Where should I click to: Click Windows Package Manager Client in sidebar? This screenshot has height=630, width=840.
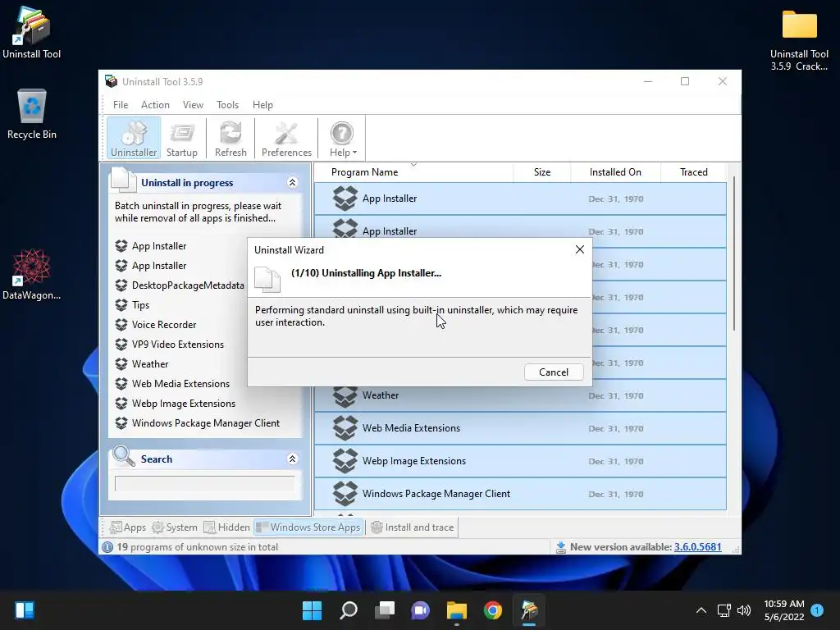coord(206,423)
